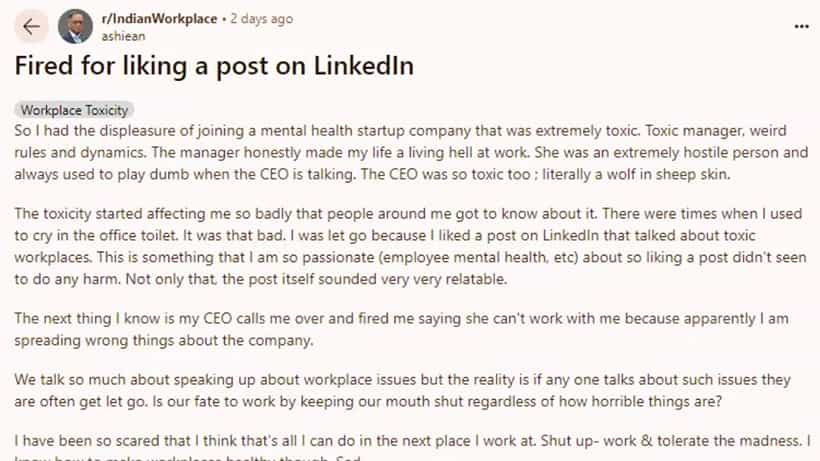Image resolution: width=820 pixels, height=461 pixels.
Task: Open the three-dot post options menu
Action: click(801, 26)
